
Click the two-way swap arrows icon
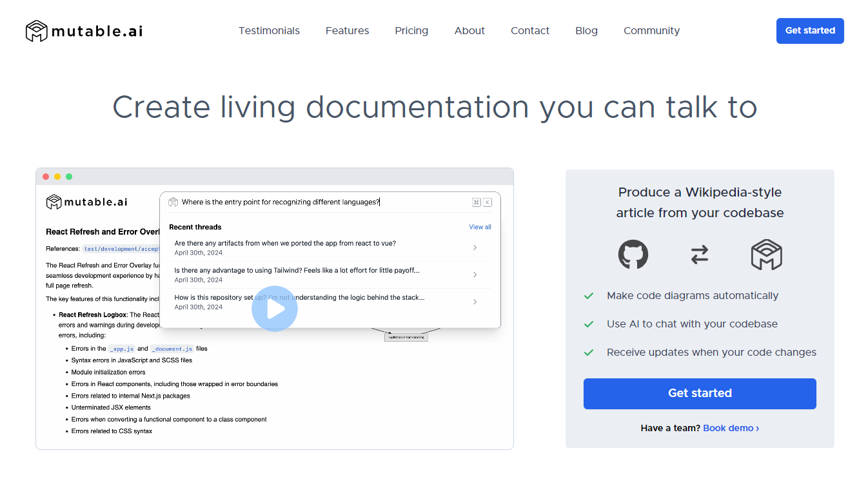tap(700, 255)
